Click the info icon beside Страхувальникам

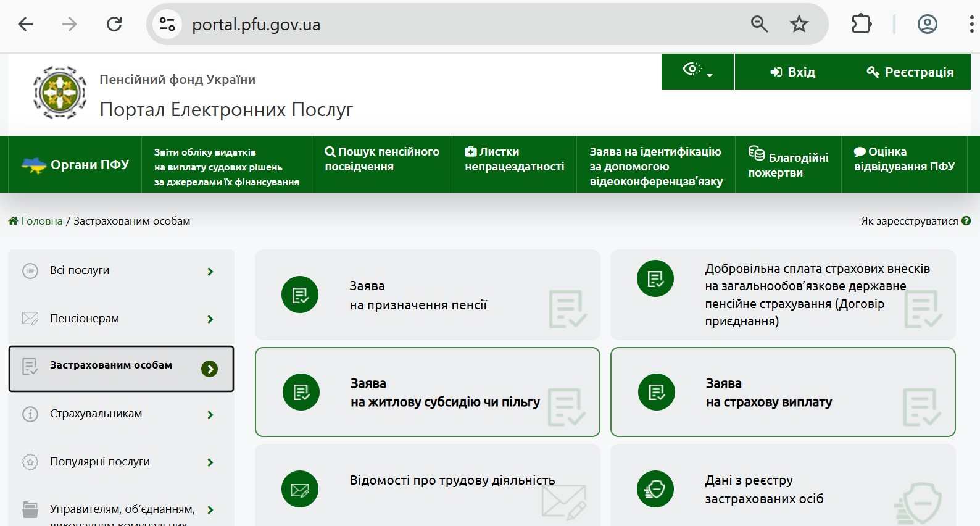pyautogui.click(x=30, y=414)
